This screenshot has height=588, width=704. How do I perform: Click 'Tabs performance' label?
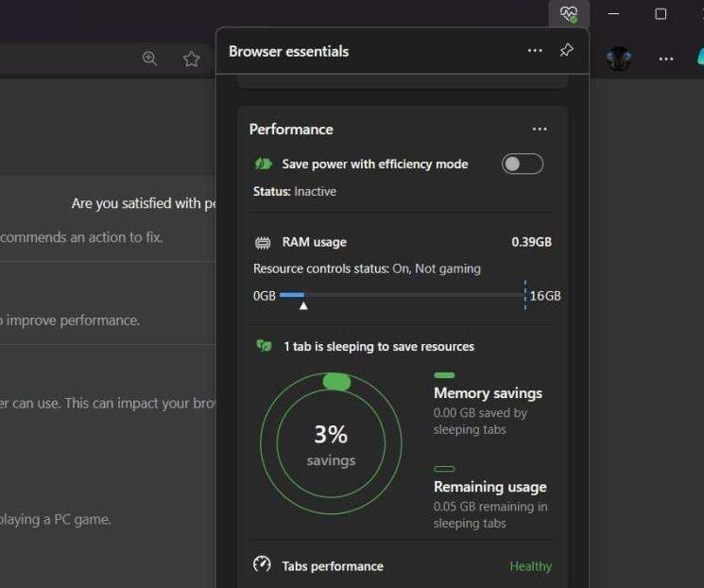[x=333, y=566]
